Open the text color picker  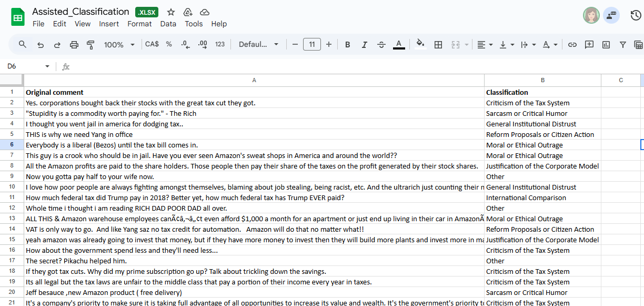[x=399, y=45]
